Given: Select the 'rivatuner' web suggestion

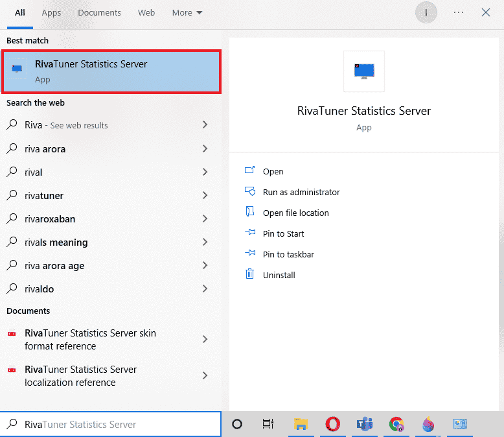Looking at the screenshot, I should 111,195.
